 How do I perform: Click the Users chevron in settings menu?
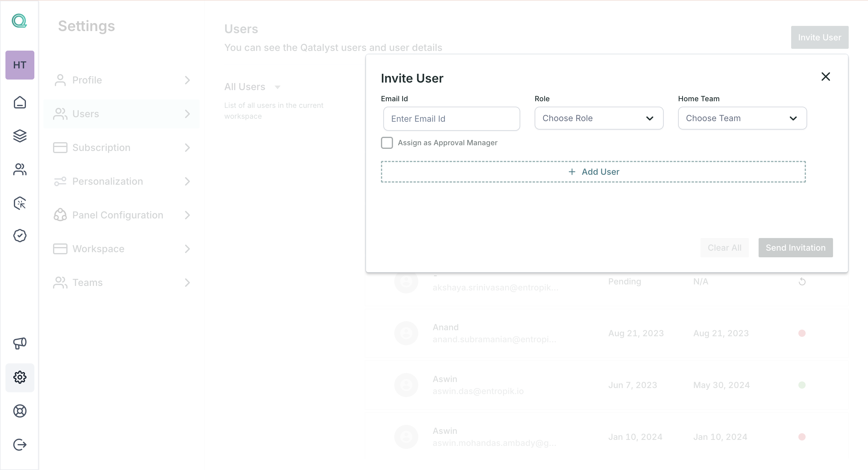[x=187, y=114]
